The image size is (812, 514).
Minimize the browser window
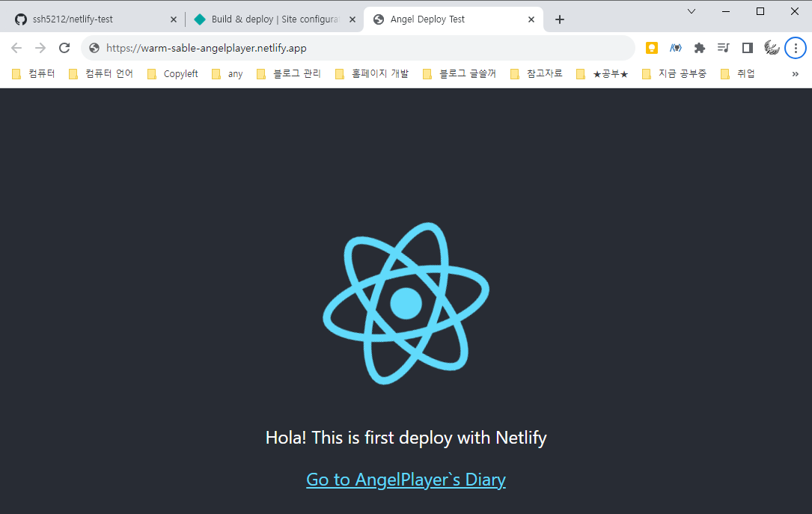coord(726,11)
